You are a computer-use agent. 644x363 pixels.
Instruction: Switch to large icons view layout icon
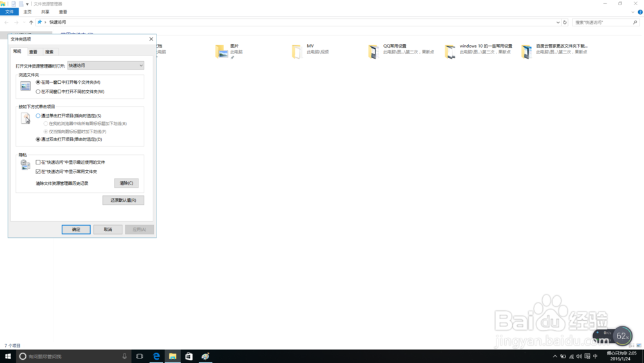pos(639,346)
